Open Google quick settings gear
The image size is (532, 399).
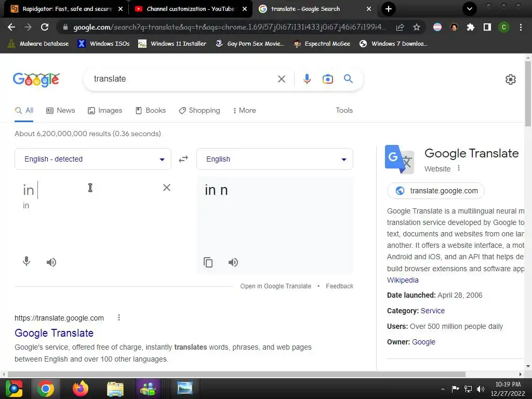[x=511, y=79]
